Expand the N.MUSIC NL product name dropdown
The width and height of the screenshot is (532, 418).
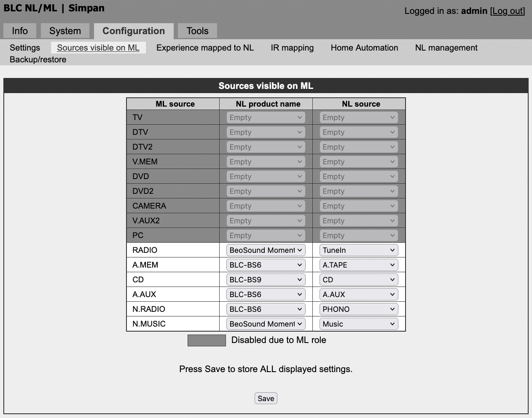coord(266,324)
